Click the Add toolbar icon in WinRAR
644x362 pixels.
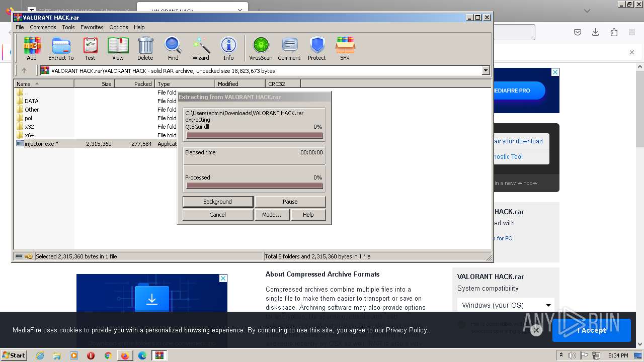coord(32,49)
